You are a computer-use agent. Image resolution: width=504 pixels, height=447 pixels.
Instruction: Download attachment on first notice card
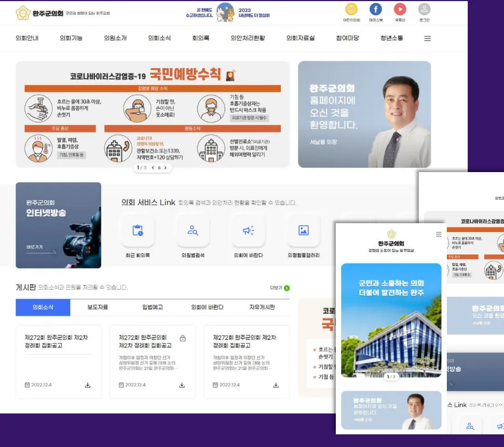(87, 385)
